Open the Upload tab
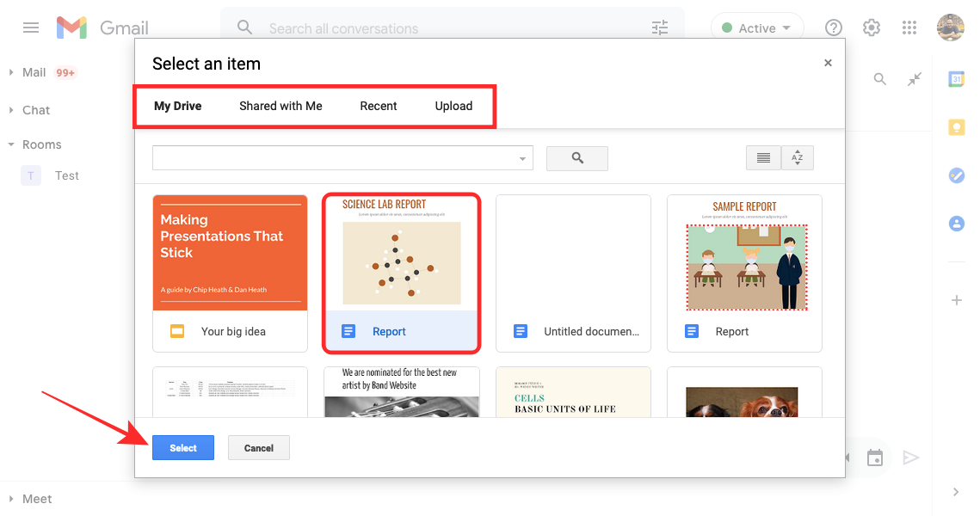Viewport: 980px width, 516px height. point(453,106)
